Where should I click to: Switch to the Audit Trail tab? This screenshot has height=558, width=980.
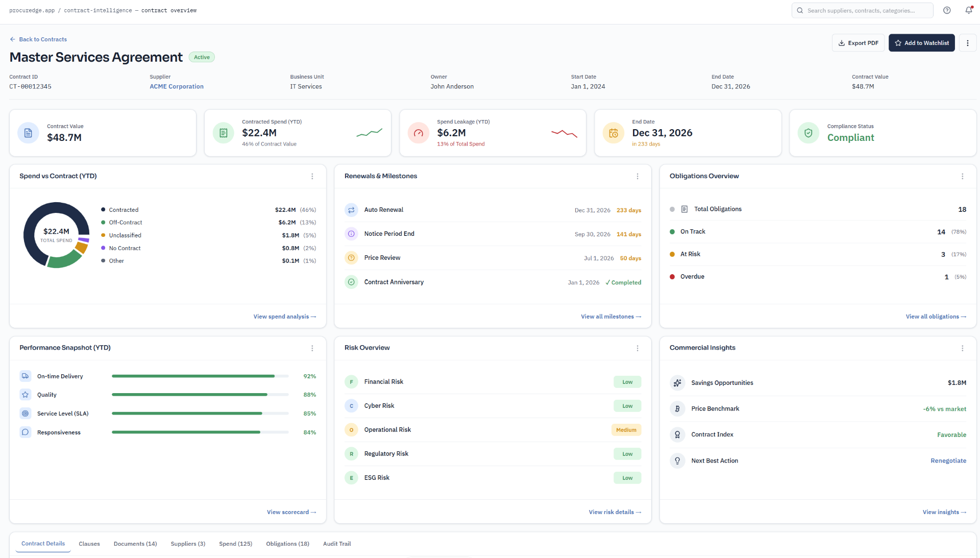click(x=337, y=544)
